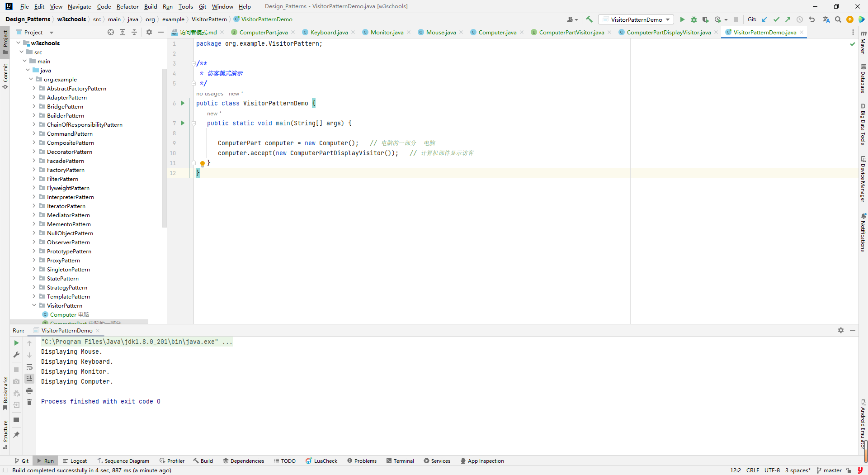Viewport: 868px width, 475px height.
Task: Open Project panel options gear
Action: tap(149, 32)
